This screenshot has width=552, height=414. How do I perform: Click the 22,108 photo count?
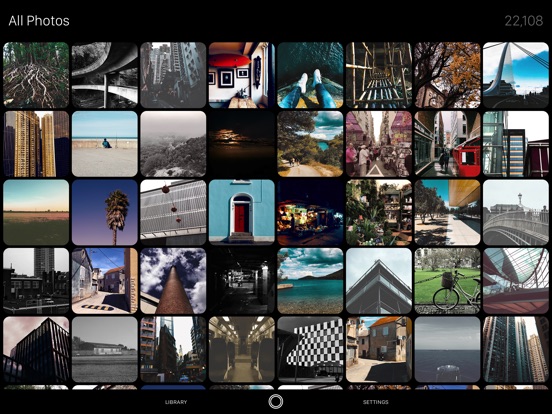[524, 21]
